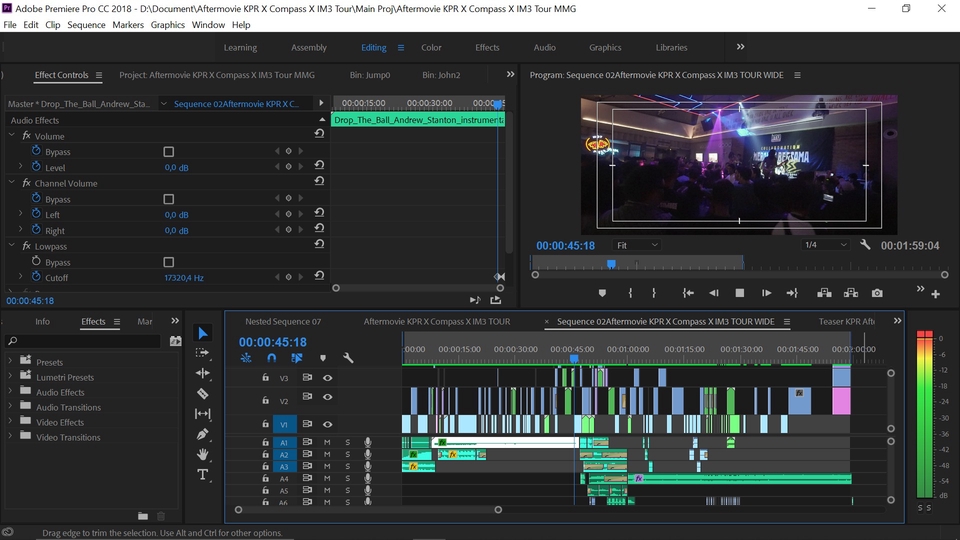Viewport: 960px width, 540px height.
Task: Mute audio track A1
Action: [x=327, y=442]
